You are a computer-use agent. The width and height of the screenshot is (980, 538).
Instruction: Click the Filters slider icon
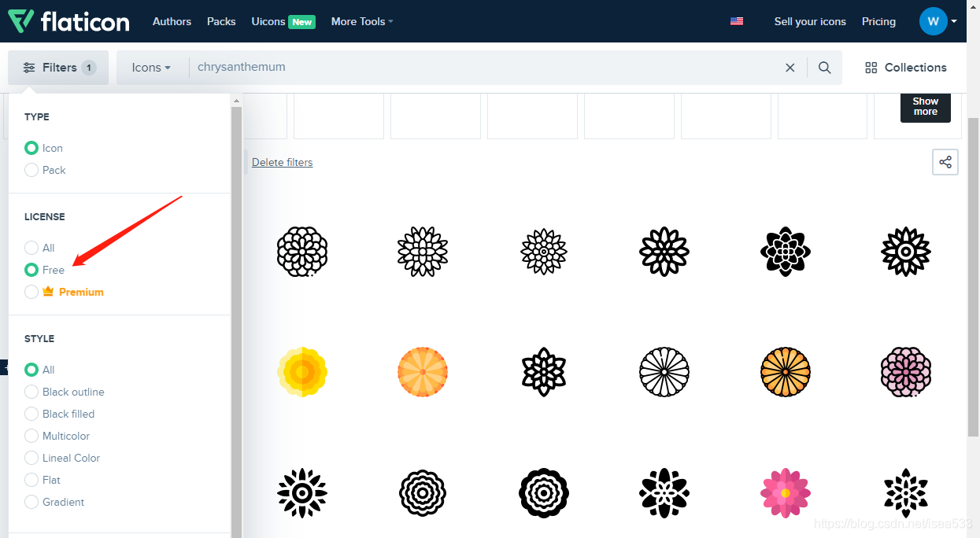(x=29, y=68)
